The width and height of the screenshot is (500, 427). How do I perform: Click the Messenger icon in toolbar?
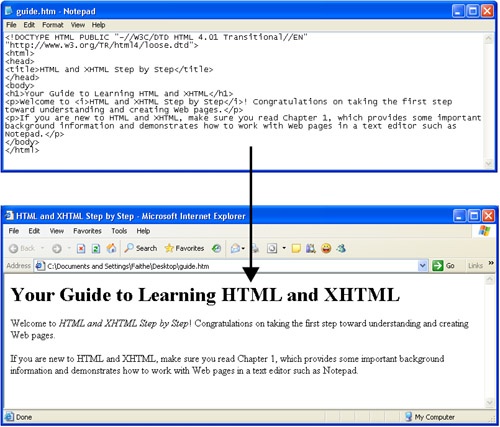coord(341,248)
